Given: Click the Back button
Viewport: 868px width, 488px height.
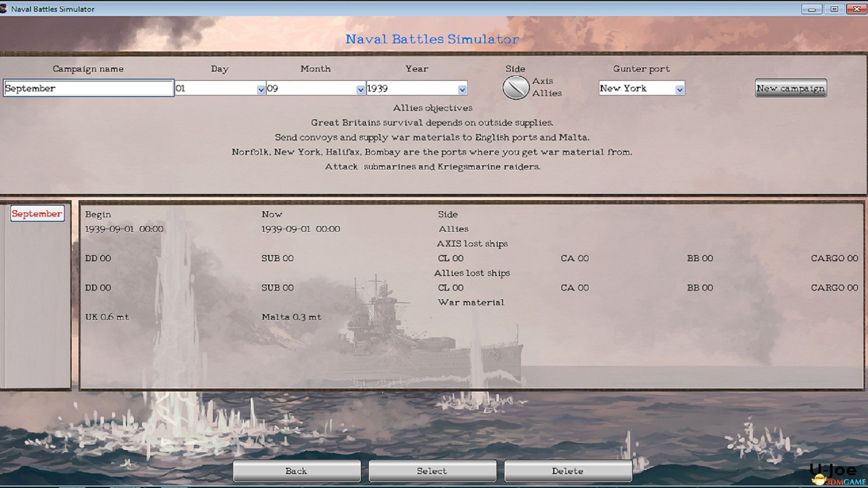Looking at the screenshot, I should pos(297,471).
